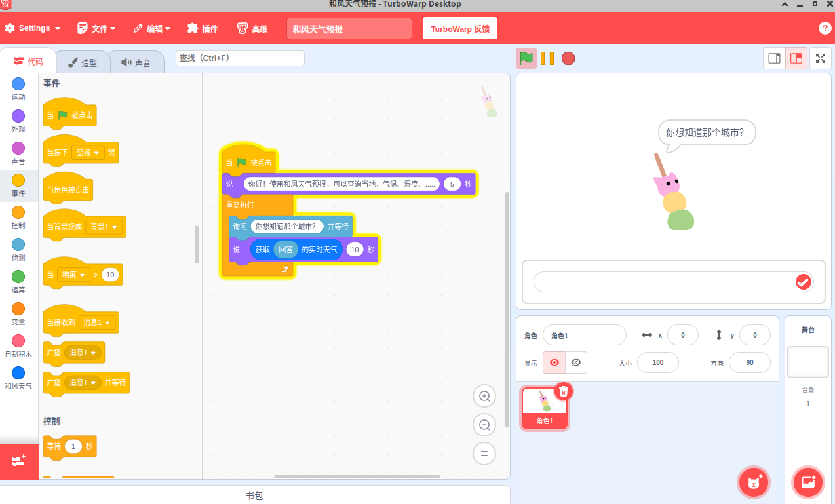The height and width of the screenshot is (504, 835).
Task: Zoom out on the code workspace
Action: (484, 425)
